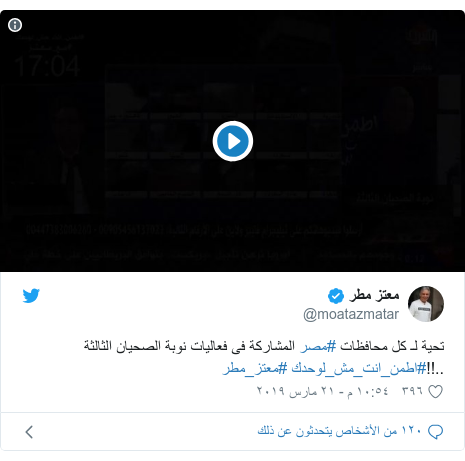This screenshot has width=465, height=461.
Task: Click the dark video thumbnail showing 17:04
Action: (232, 141)
